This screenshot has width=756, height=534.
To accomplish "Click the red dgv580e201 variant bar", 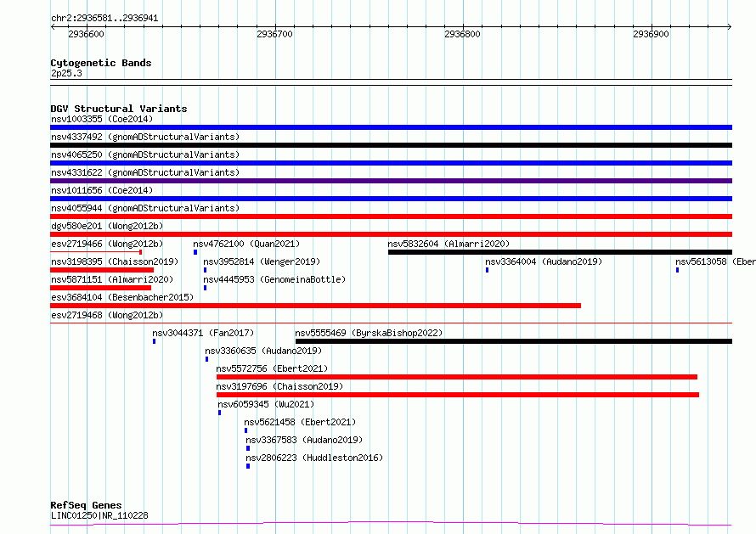I will click(x=391, y=234).
